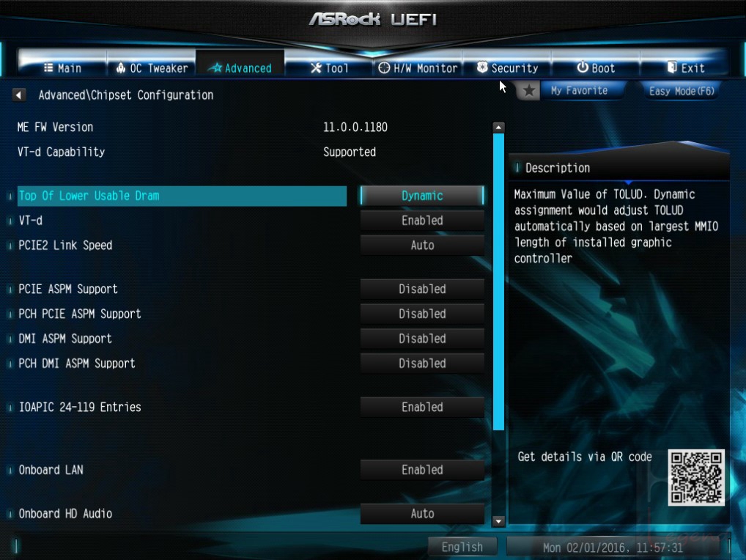Toggle the VT-d Enabled setting
Image resolution: width=746 pixels, height=560 pixels.
pos(422,221)
